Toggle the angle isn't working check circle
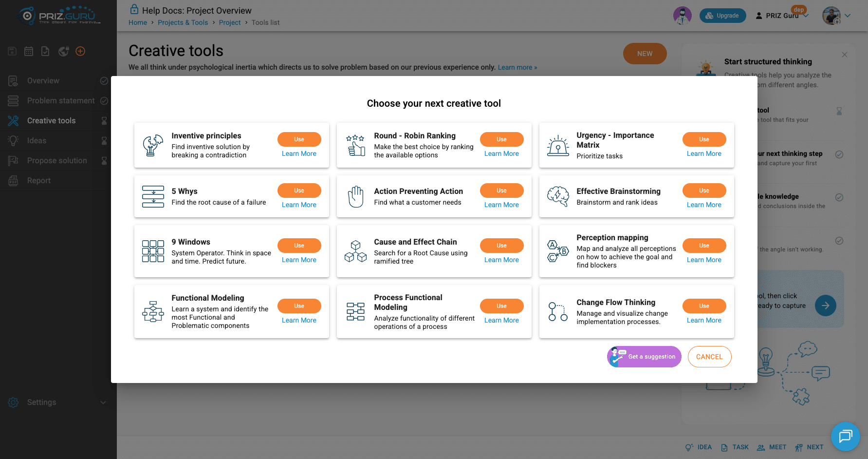Screen dimensions: 868x459 839,241
